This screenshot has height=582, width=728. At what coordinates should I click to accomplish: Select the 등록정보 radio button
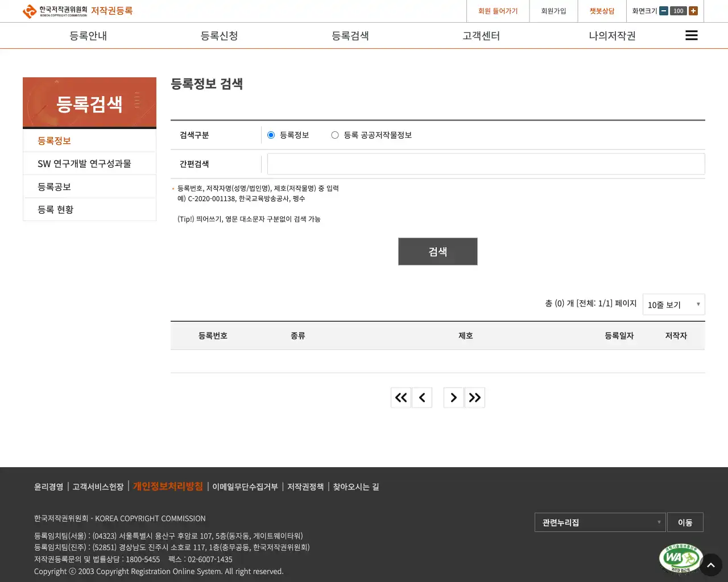[271, 135]
